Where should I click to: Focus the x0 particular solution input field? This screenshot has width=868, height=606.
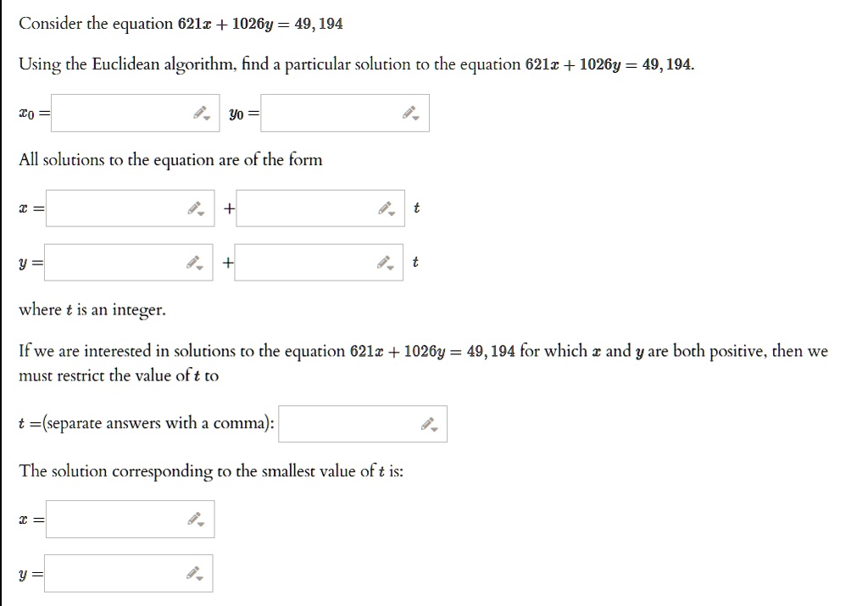(x=135, y=113)
